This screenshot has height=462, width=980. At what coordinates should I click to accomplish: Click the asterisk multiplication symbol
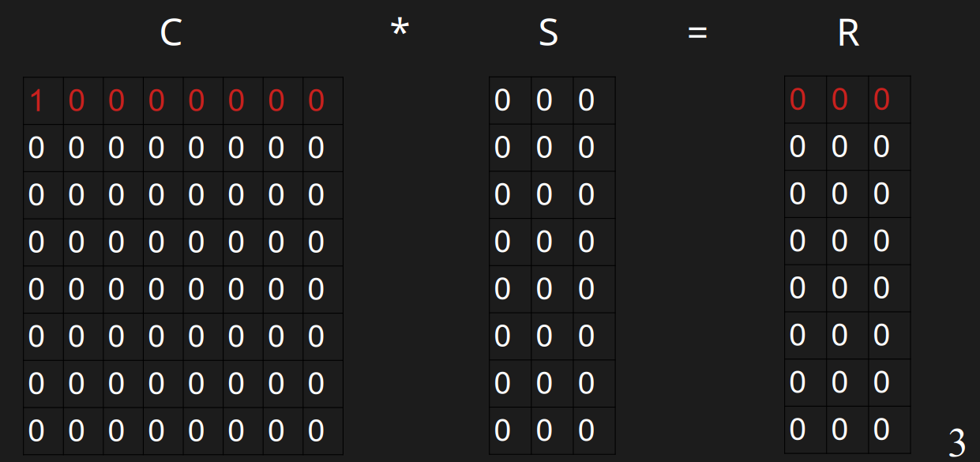400,32
